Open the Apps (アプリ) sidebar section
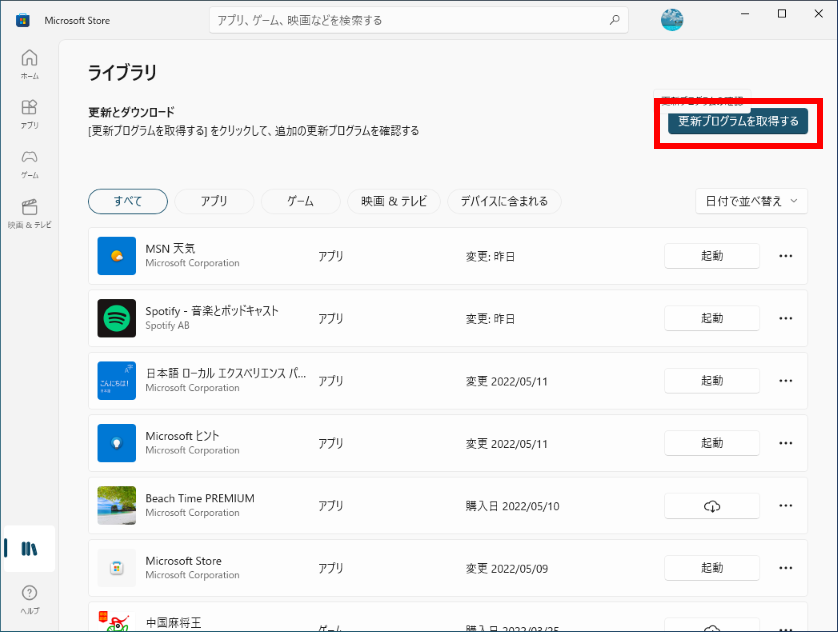 tap(29, 114)
